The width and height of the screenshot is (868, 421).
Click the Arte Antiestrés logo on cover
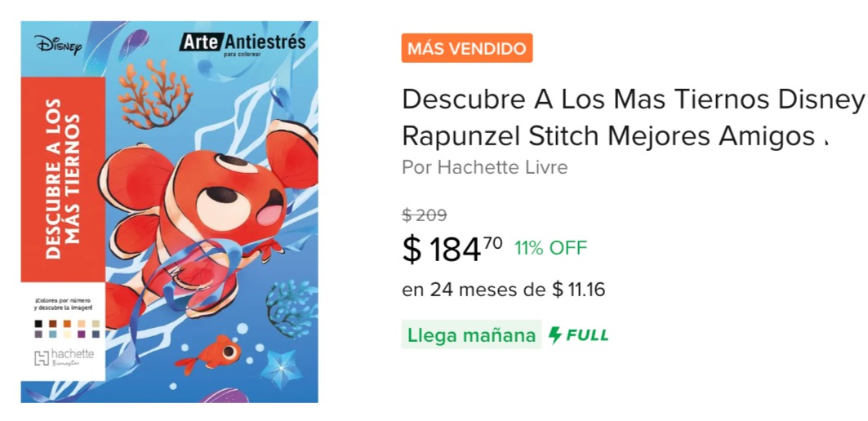(x=242, y=43)
